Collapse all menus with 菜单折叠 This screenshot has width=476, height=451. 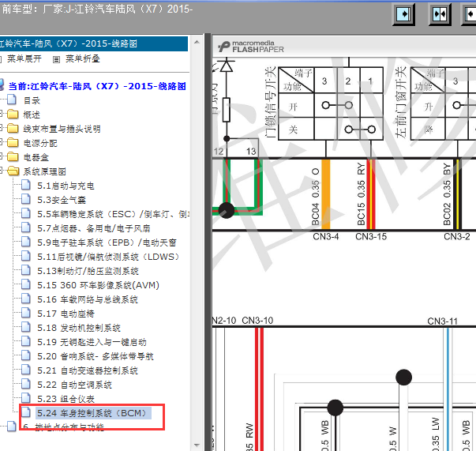point(83,58)
